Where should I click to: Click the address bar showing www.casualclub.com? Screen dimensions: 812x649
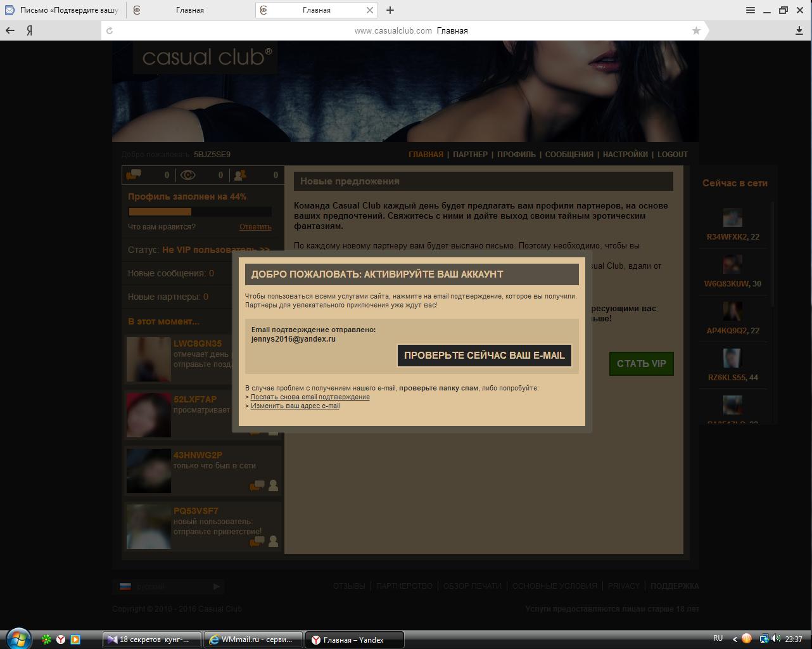(x=405, y=30)
